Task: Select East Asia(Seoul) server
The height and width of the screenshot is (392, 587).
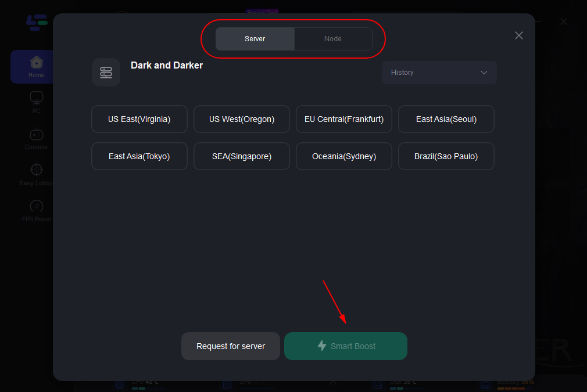Action: (x=446, y=119)
